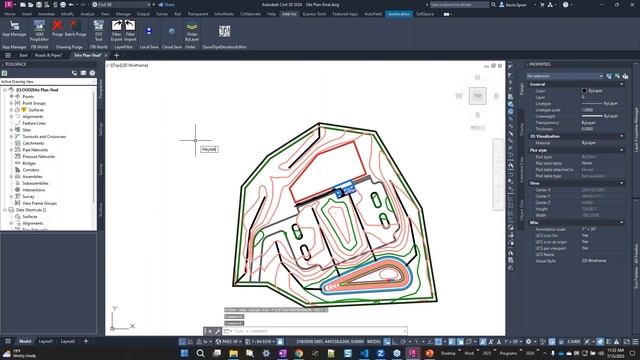The image size is (640, 360).
Task: Expand the Surfaces tree node
Action: 11,110
